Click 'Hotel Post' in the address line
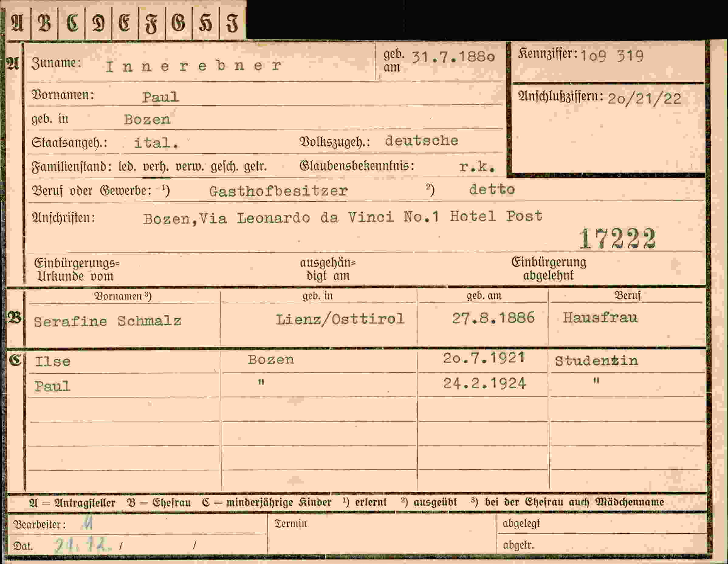728x564 pixels. click(x=496, y=216)
